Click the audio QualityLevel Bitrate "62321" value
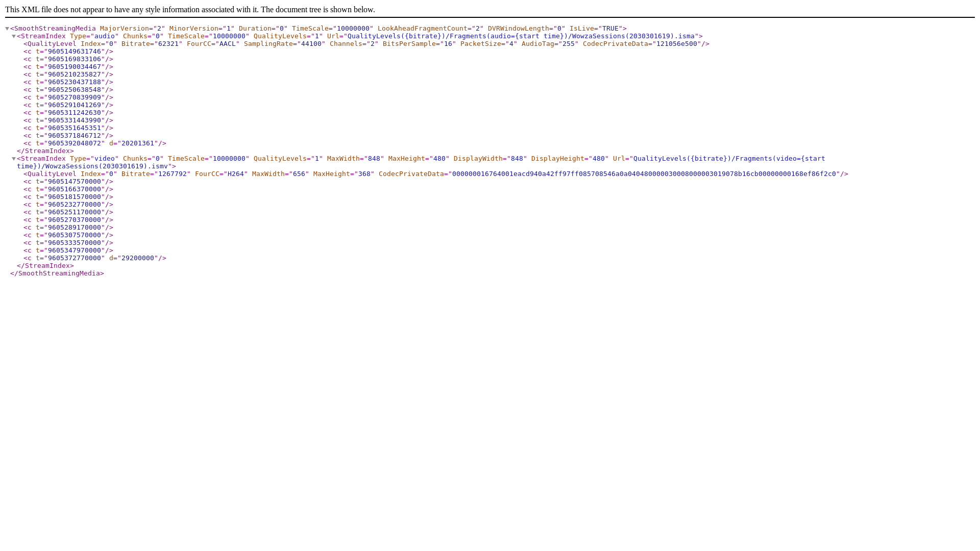This screenshot has height=551, width=980. click(x=168, y=44)
